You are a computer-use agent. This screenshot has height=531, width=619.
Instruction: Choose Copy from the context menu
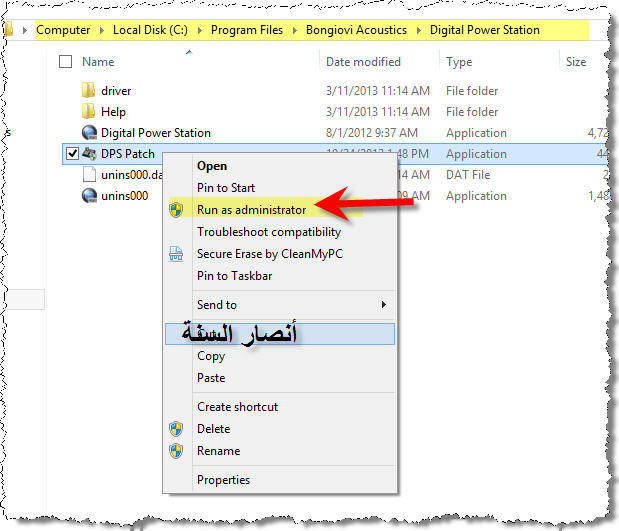[211, 356]
